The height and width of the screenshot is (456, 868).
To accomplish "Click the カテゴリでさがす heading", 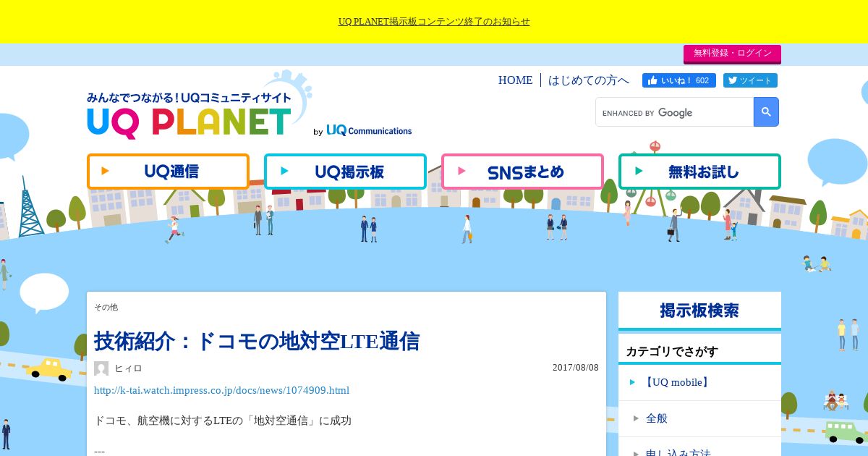I will 672,352.
